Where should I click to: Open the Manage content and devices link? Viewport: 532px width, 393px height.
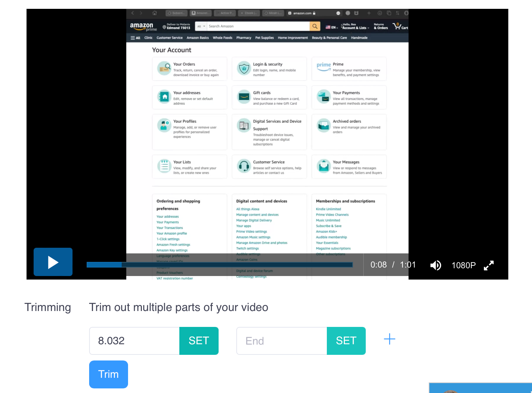pyautogui.click(x=257, y=215)
